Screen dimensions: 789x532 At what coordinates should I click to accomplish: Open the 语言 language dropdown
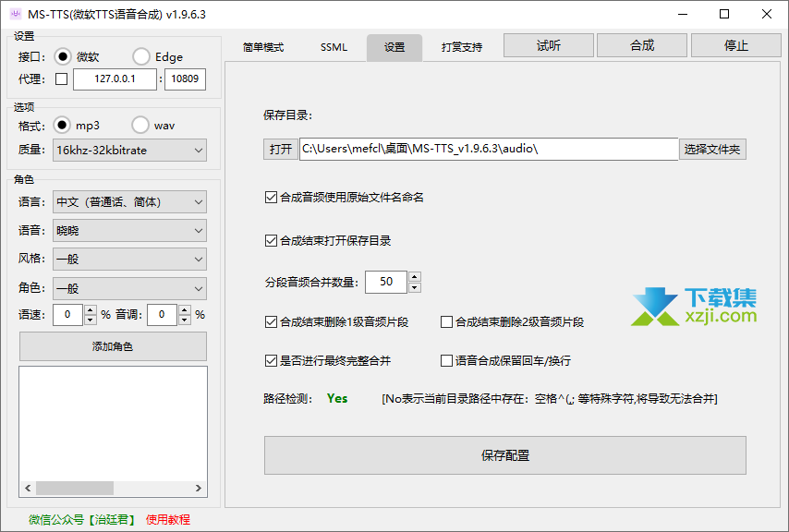pos(130,202)
